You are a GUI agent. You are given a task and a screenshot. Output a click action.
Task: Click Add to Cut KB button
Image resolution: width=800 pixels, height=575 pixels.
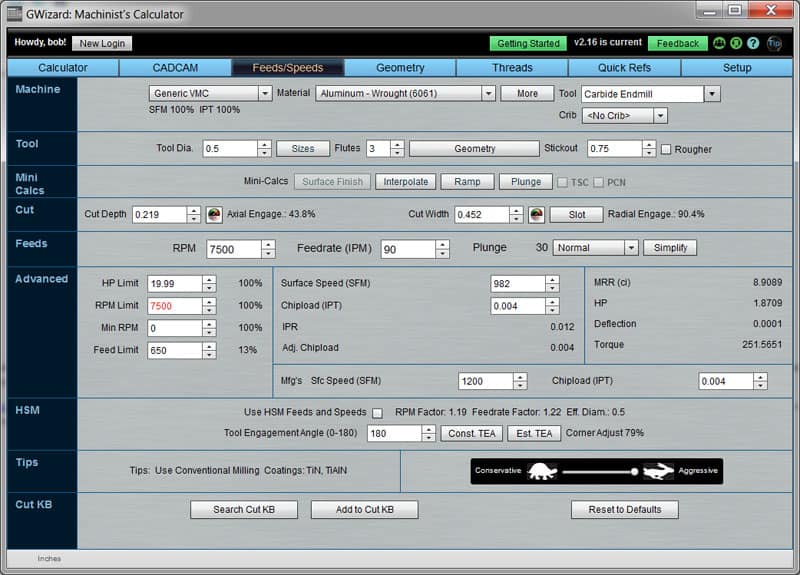(x=365, y=510)
